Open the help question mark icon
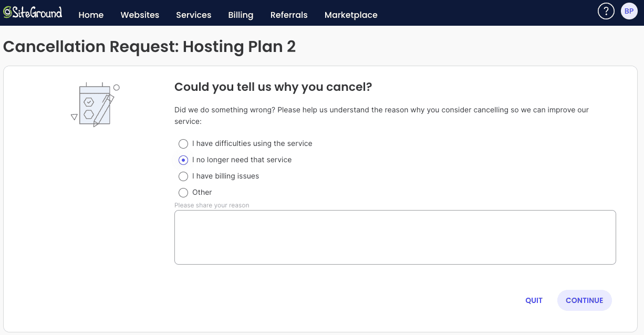 606,12
